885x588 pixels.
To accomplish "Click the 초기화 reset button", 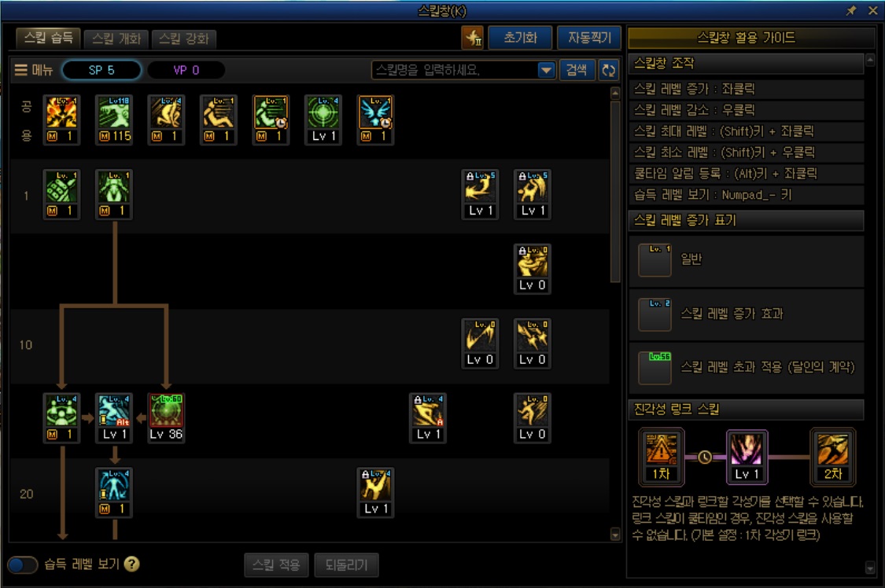I will [x=520, y=38].
